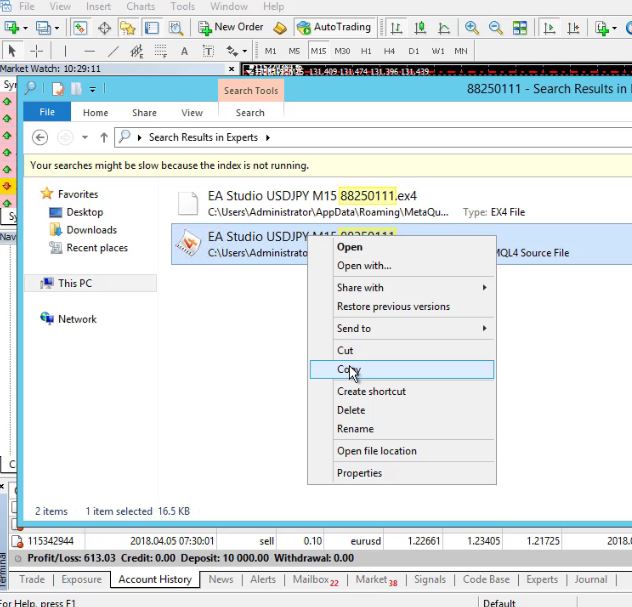632x607 pixels.
Task: Switch to M1 timeframe
Action: click(270, 51)
